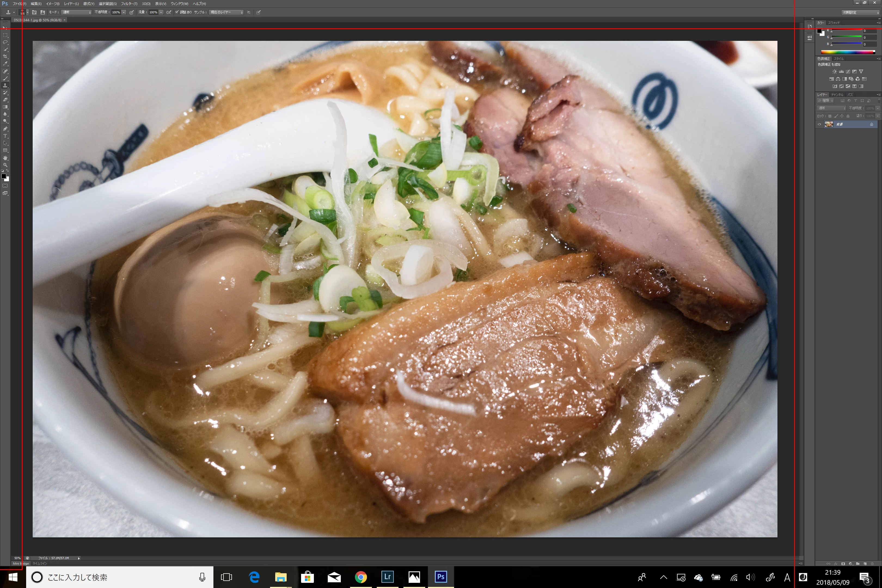Select the Horizontal Type tool
Viewport: 882px width, 588px height.
(5, 136)
